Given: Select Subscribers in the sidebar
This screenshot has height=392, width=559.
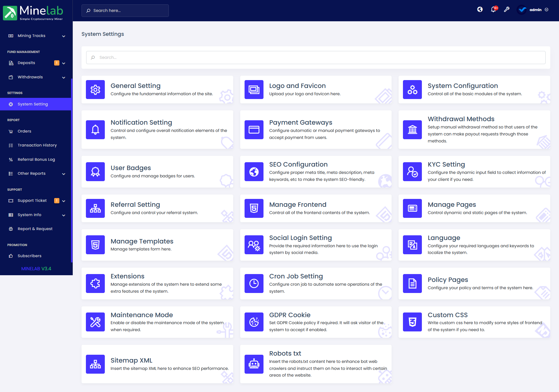Looking at the screenshot, I should 29,256.
